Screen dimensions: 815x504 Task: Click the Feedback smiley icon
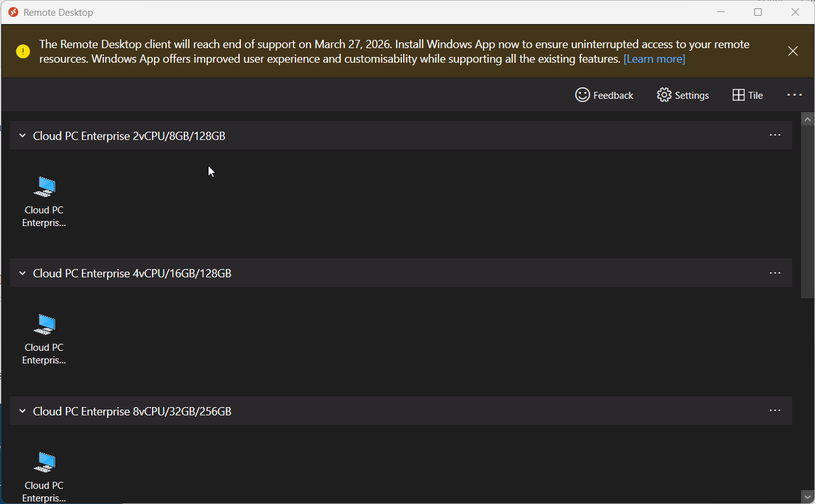(582, 95)
